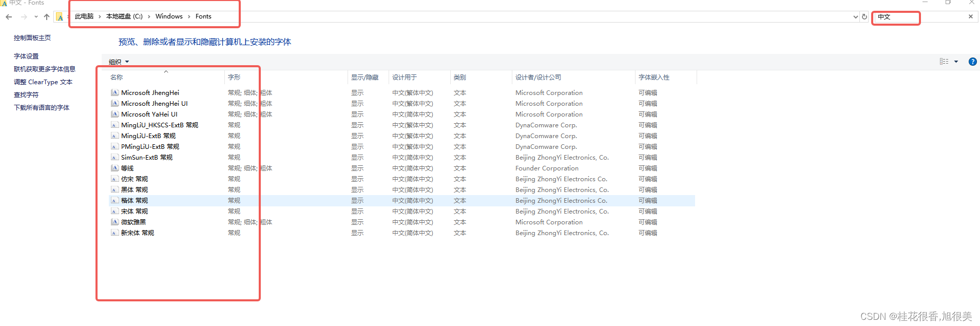Screen dimensions: 980x326
Task: Open 下载所有语言的字体 link
Action: pos(42,108)
